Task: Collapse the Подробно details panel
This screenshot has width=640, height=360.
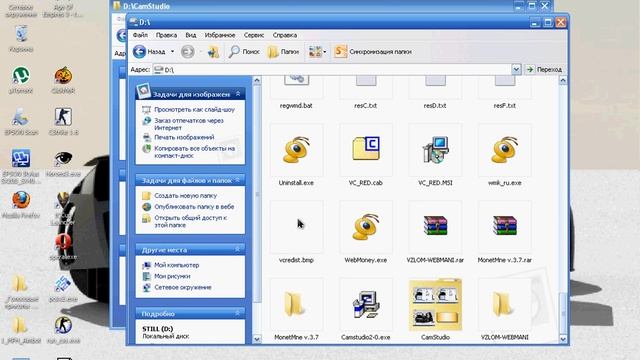Action: click(238, 313)
